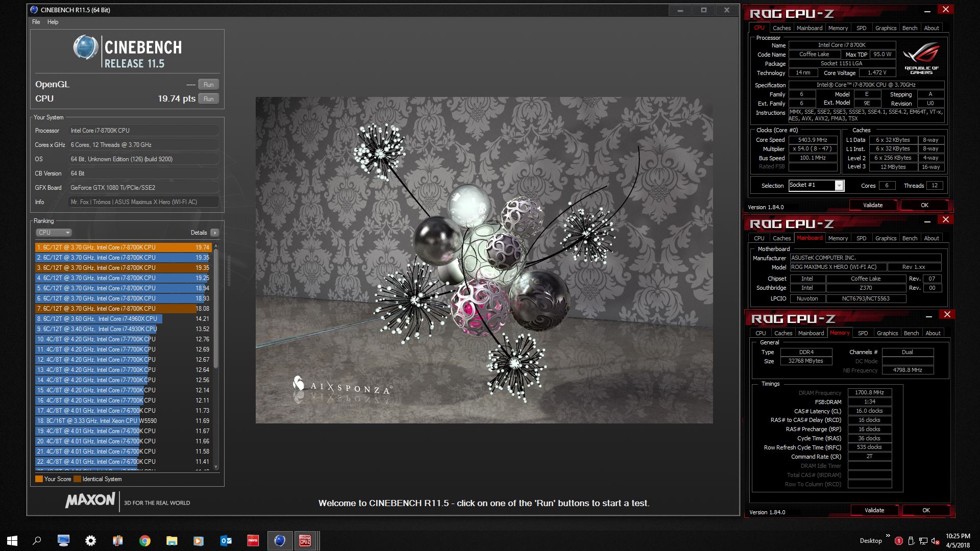Screen dimensions: 980x551
Task: Open This PC icon in taskbar
Action: tap(64, 540)
